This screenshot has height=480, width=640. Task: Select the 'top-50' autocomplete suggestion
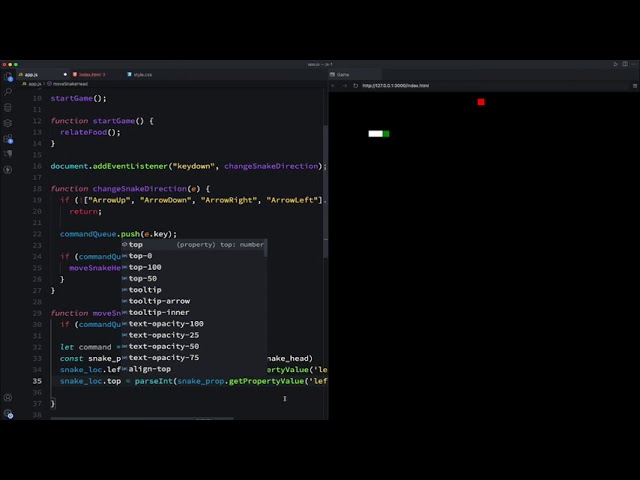coord(194,278)
